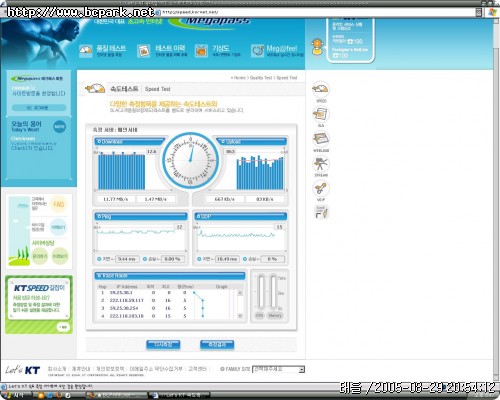Click the FAQ circle icon
Viewport: 500px width, 400px height.
coord(58,204)
